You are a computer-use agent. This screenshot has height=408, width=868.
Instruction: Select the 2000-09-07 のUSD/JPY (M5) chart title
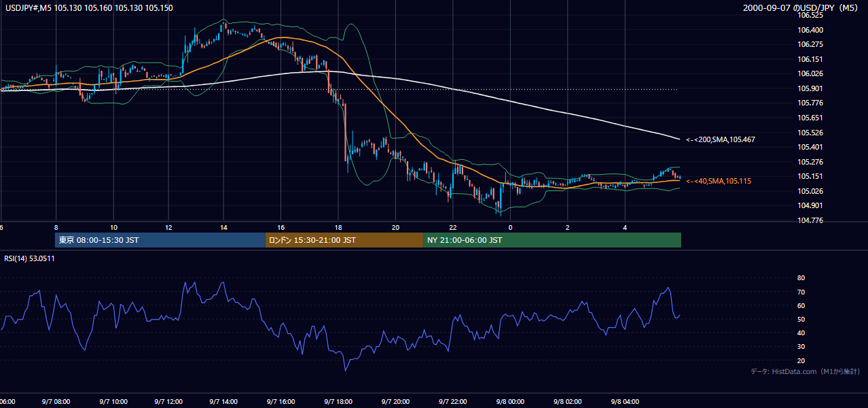[802, 8]
